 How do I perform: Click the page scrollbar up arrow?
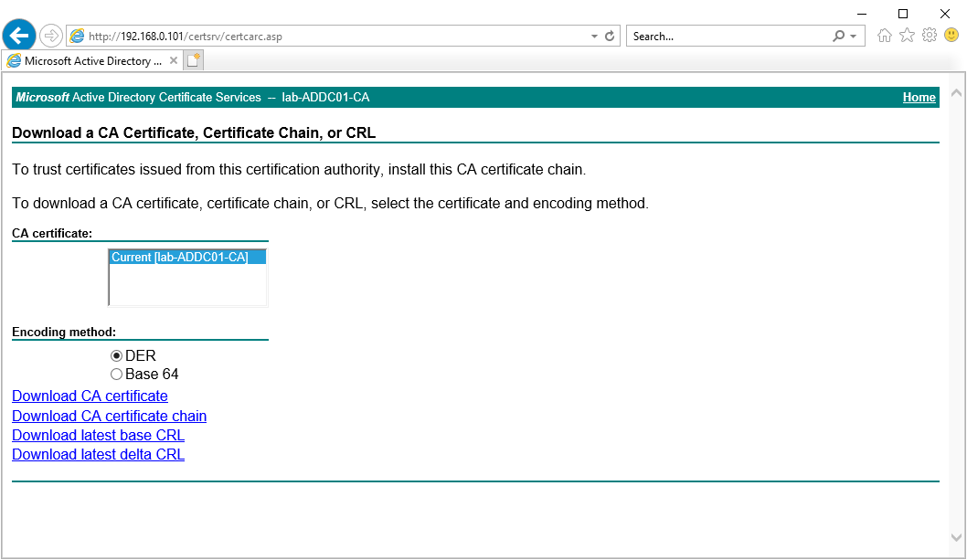956,93
